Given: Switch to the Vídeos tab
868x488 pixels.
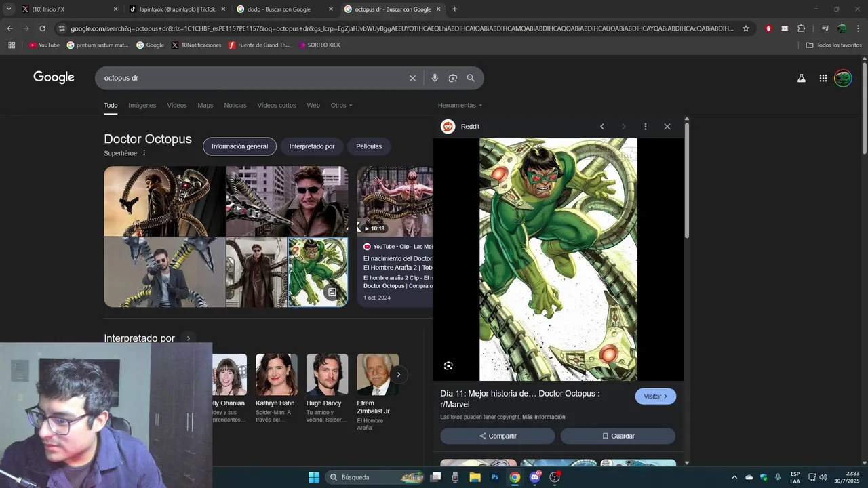Looking at the screenshot, I should [x=177, y=105].
